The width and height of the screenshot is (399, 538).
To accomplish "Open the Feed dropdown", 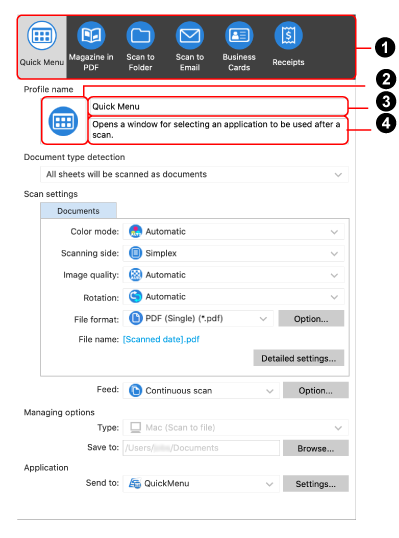I will (x=201, y=390).
